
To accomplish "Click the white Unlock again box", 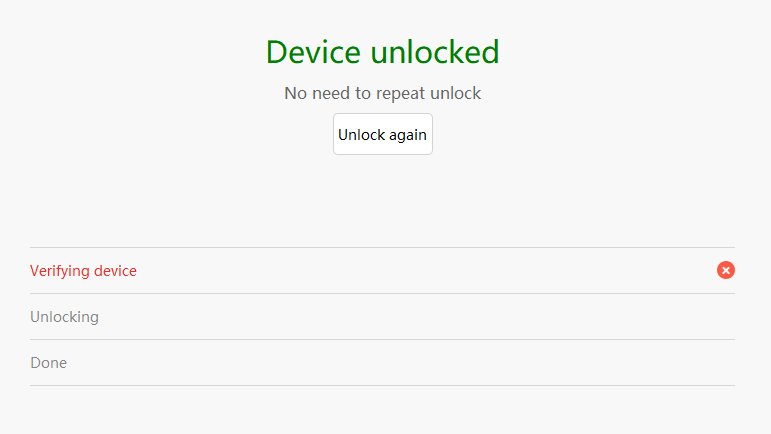I will (x=383, y=134).
